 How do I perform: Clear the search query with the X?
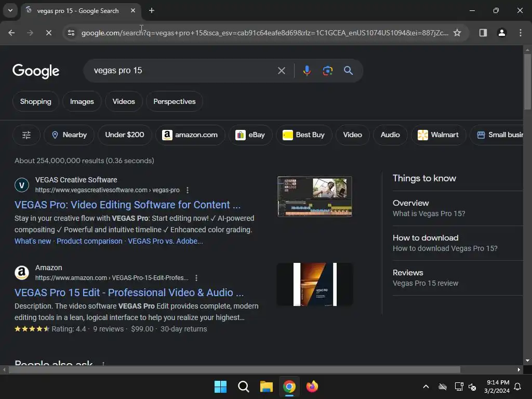click(x=282, y=71)
